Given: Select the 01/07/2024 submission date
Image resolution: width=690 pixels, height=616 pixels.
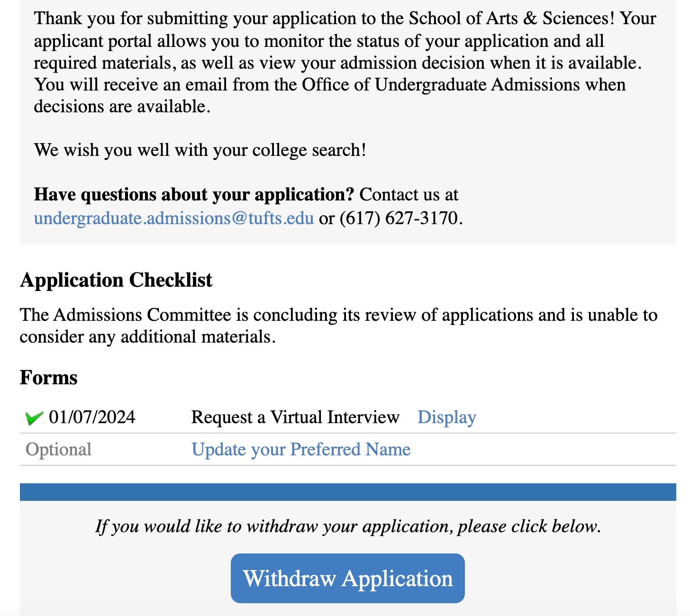Looking at the screenshot, I should pyautogui.click(x=92, y=417).
